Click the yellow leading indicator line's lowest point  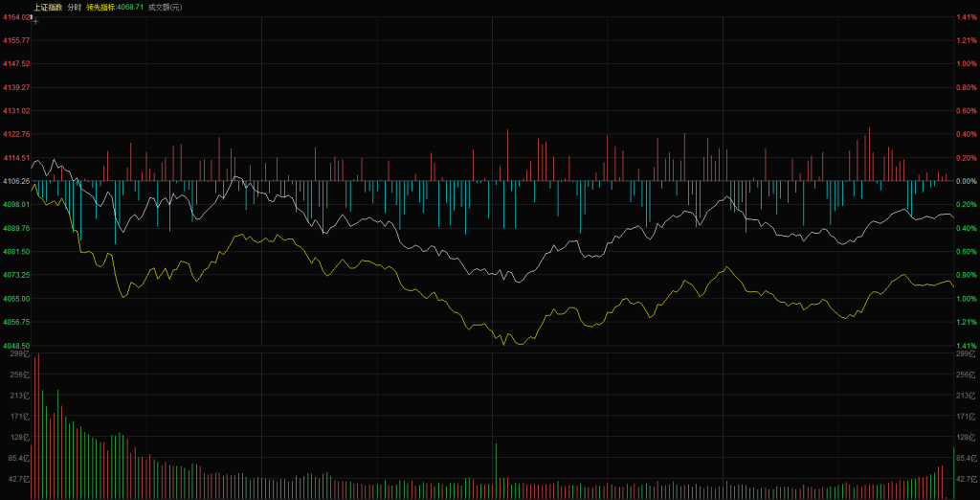click(504, 344)
